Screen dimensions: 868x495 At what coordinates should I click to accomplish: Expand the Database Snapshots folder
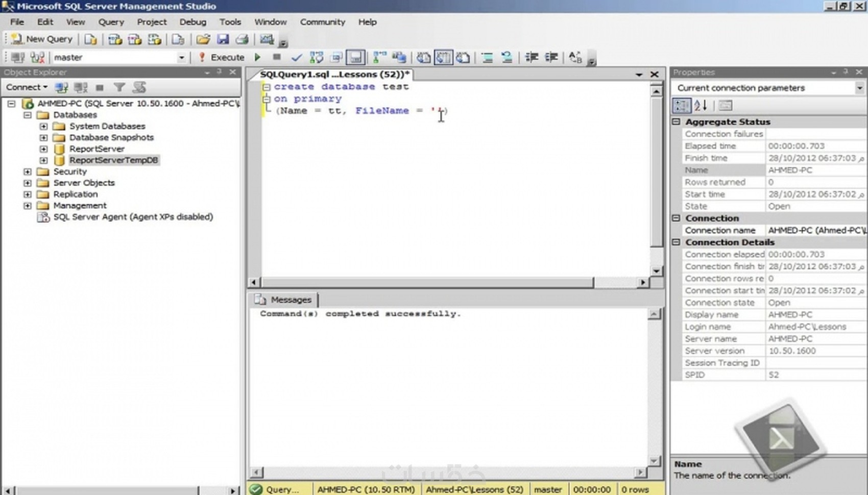point(43,137)
